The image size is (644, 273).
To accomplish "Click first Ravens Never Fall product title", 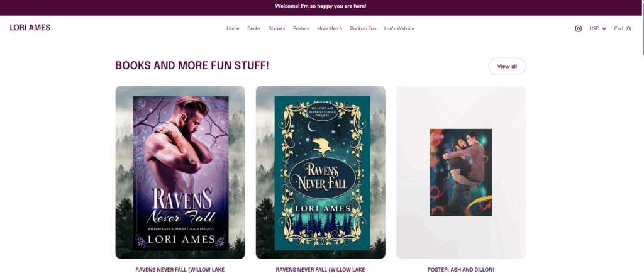I will click(x=180, y=269).
